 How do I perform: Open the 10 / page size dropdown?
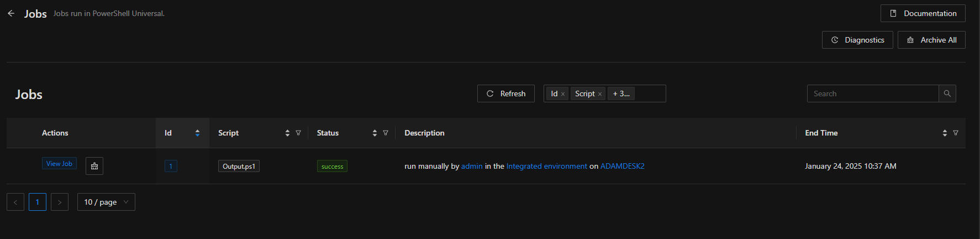tap(106, 202)
